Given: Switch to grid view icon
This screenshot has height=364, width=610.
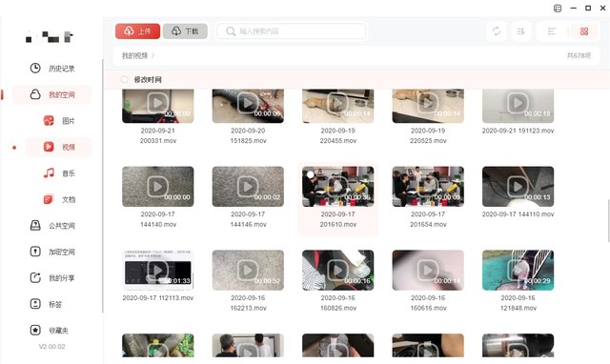Looking at the screenshot, I should point(584,31).
